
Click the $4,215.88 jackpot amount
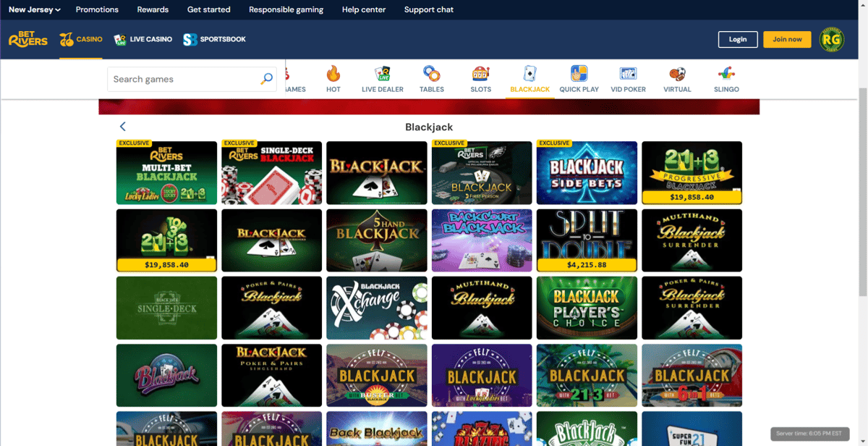pyautogui.click(x=587, y=265)
